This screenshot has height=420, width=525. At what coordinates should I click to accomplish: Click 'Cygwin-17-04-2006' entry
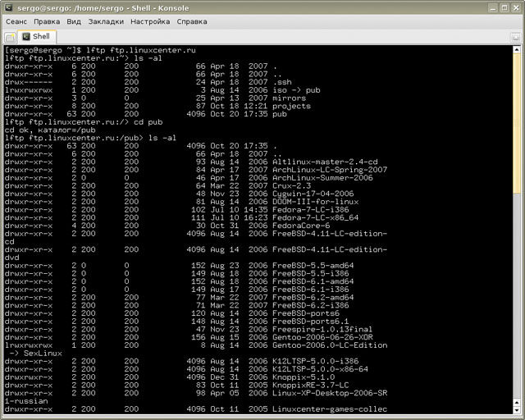tap(313, 194)
